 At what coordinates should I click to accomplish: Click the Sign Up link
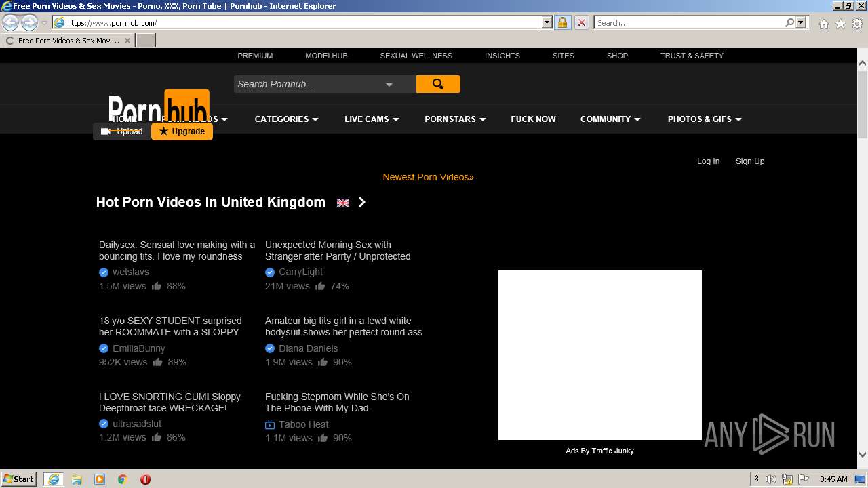tap(750, 161)
